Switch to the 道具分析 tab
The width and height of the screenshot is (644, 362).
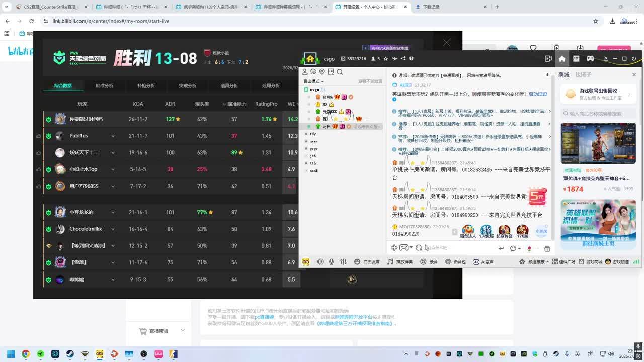coord(229,86)
